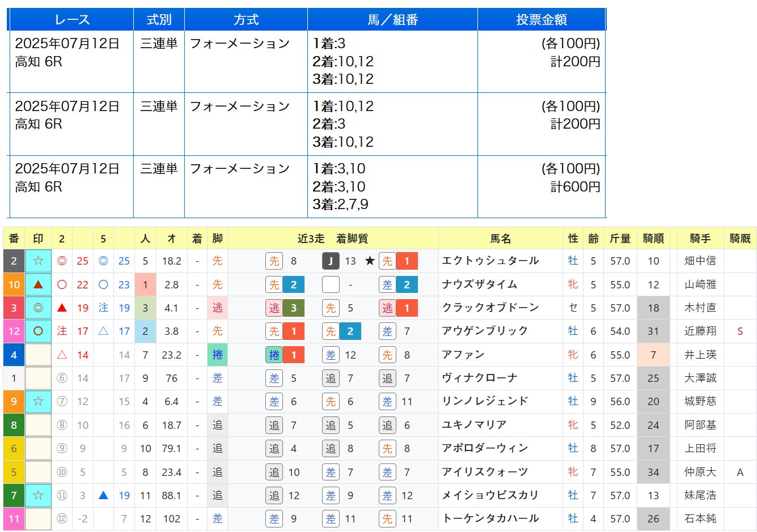Click odds value 2.8 for ナウズザタイム
The height and width of the screenshot is (532, 757).
tap(172, 284)
